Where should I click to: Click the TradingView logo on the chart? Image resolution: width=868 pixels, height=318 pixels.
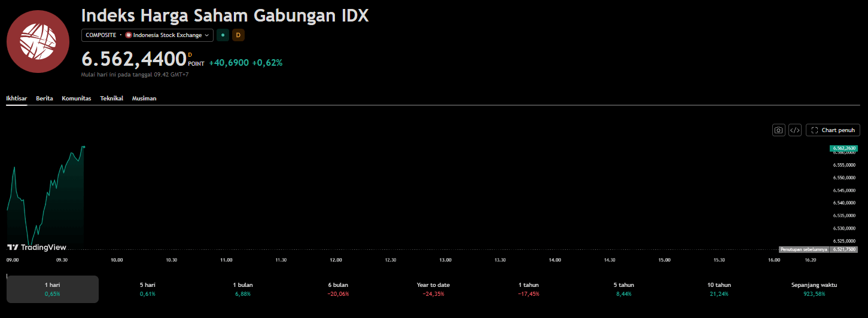[36, 247]
